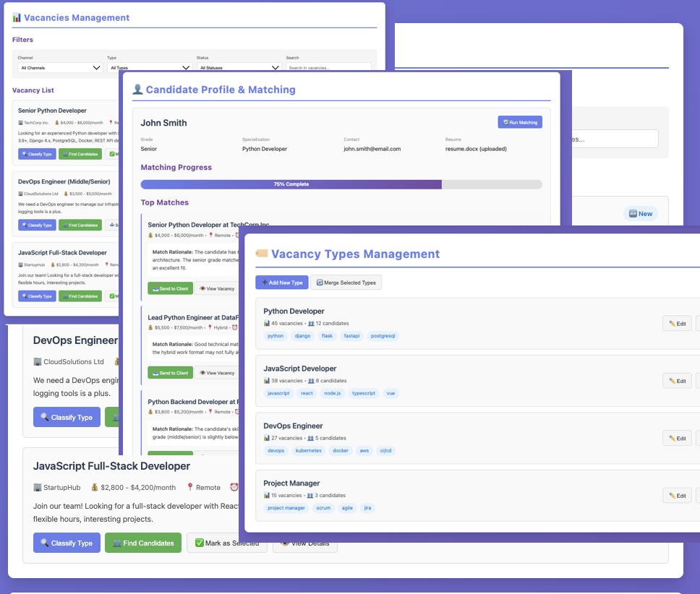This screenshot has width=700, height=594.
Task: Open the All Channels dropdown filter
Action: click(x=60, y=68)
